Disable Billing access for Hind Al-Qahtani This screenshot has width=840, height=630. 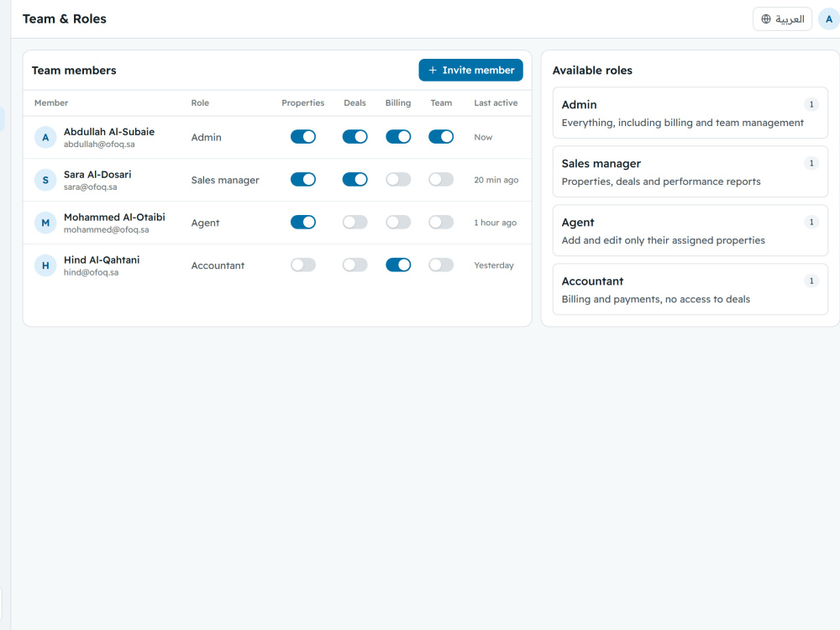click(398, 265)
